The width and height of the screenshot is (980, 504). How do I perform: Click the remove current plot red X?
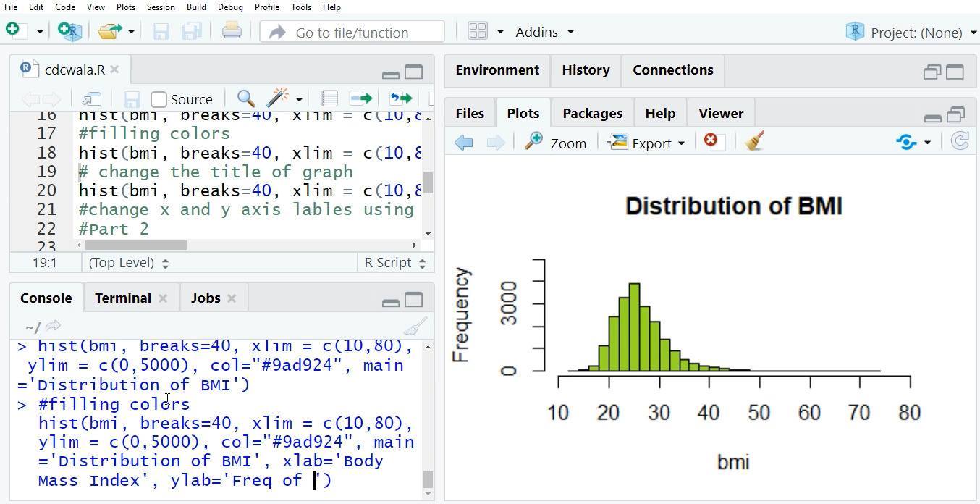point(711,140)
